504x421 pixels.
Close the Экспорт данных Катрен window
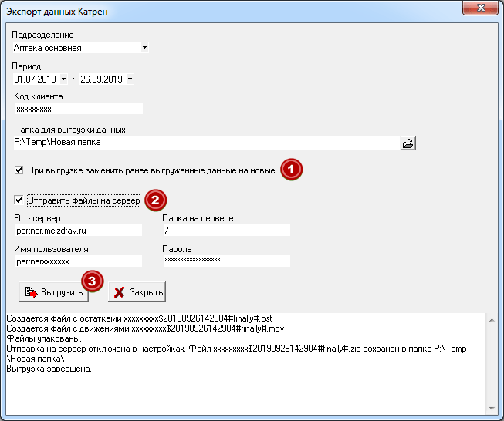[x=481, y=8]
